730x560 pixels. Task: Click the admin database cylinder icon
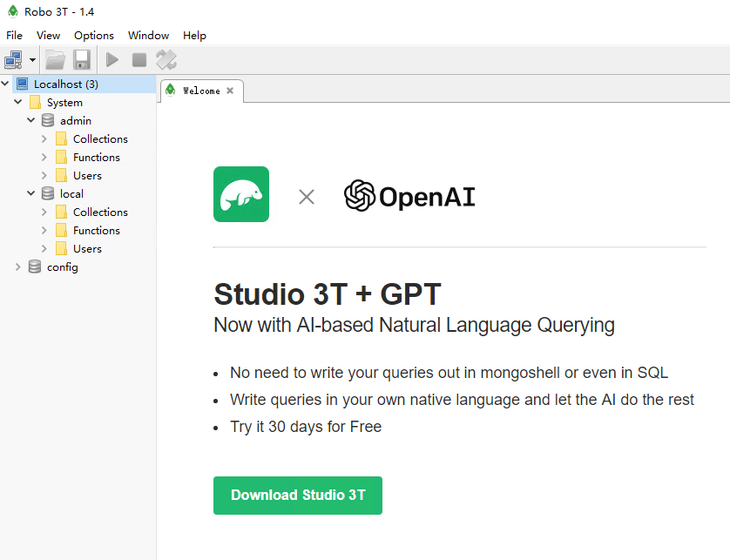coord(48,120)
